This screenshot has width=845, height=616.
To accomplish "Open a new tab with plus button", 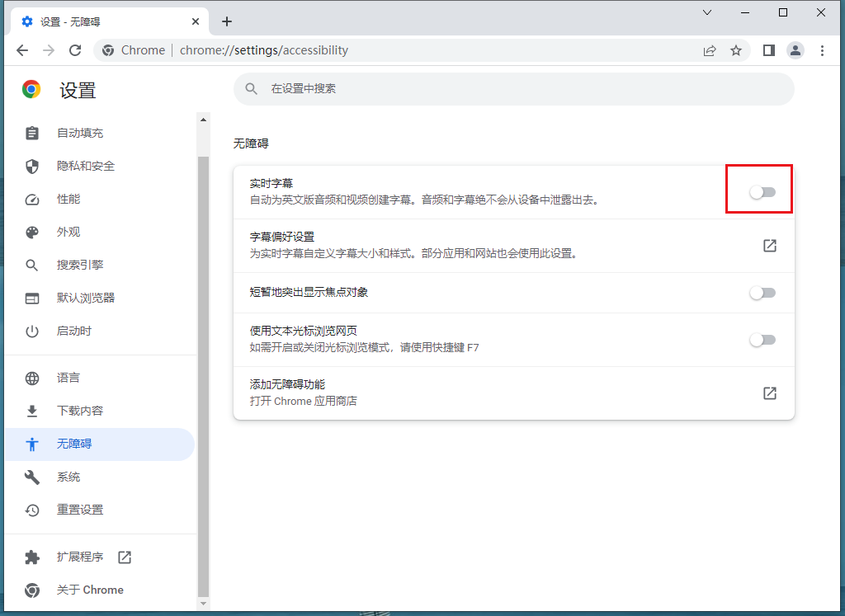I will (227, 21).
